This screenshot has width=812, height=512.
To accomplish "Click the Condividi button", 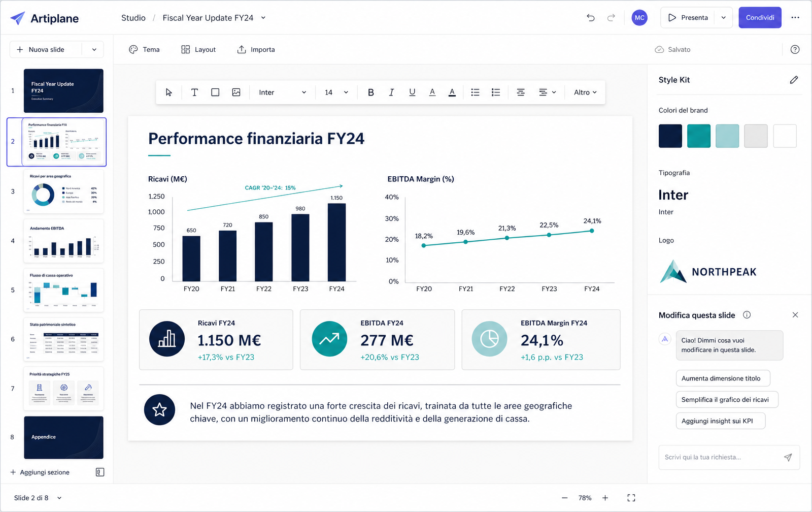I will 760,18.
